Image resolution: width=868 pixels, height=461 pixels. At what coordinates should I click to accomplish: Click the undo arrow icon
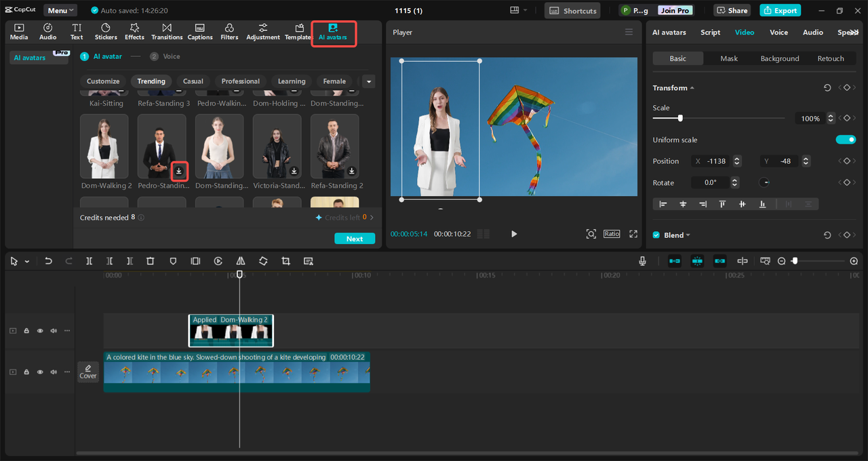(48, 261)
